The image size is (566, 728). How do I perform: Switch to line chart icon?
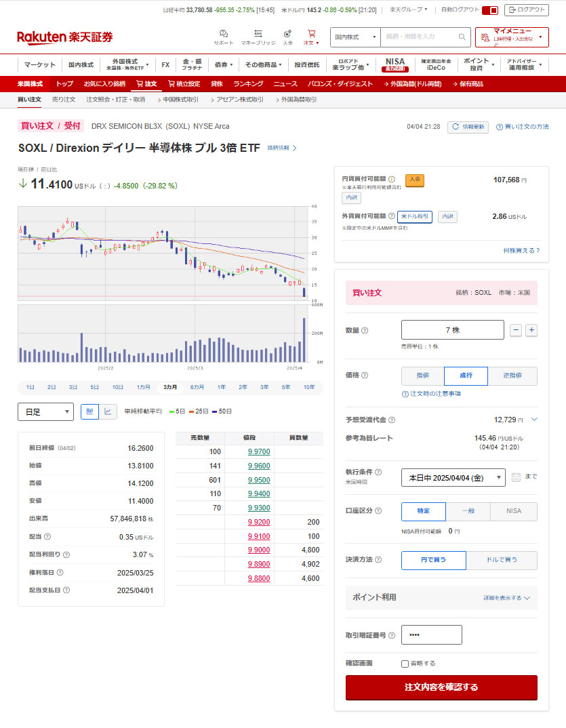108,411
